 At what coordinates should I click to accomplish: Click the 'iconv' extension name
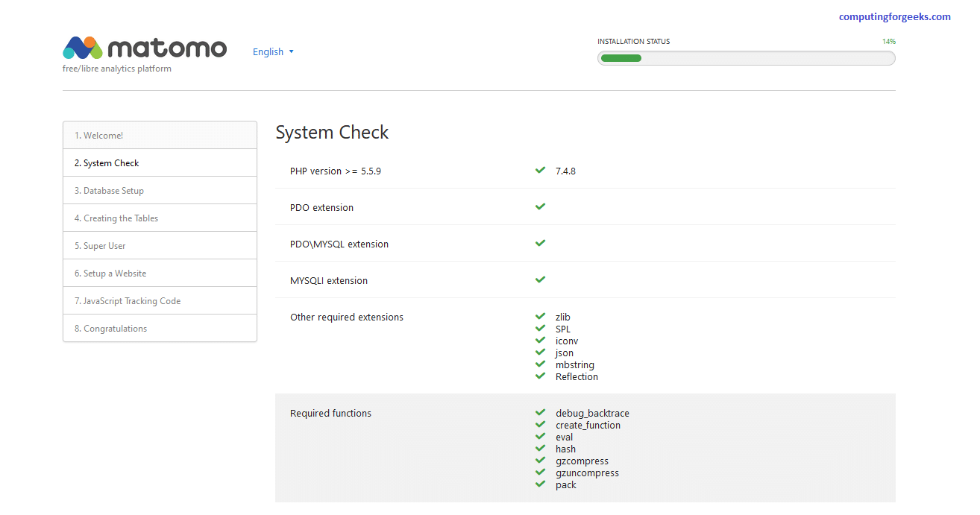pyautogui.click(x=567, y=341)
